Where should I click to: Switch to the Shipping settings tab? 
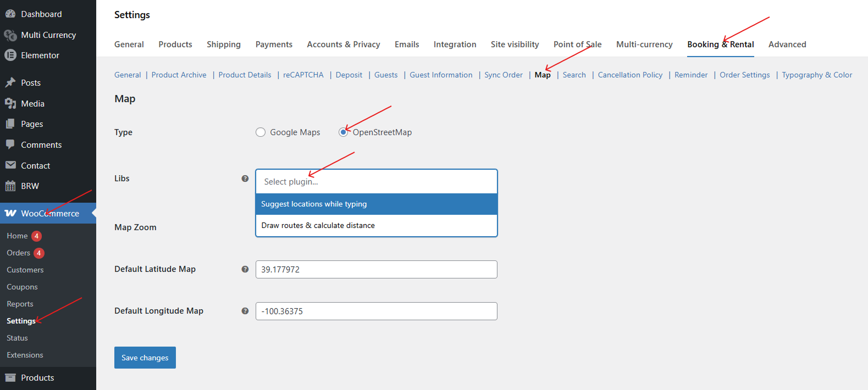224,44
